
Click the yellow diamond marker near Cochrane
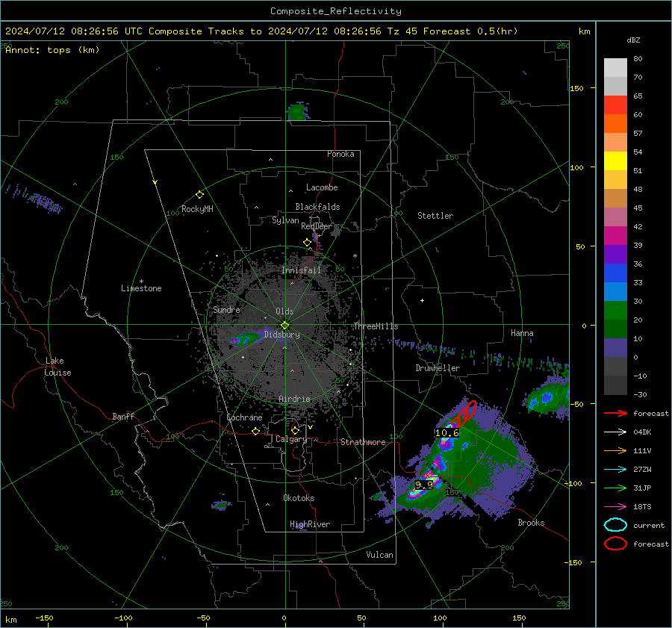coord(256,431)
